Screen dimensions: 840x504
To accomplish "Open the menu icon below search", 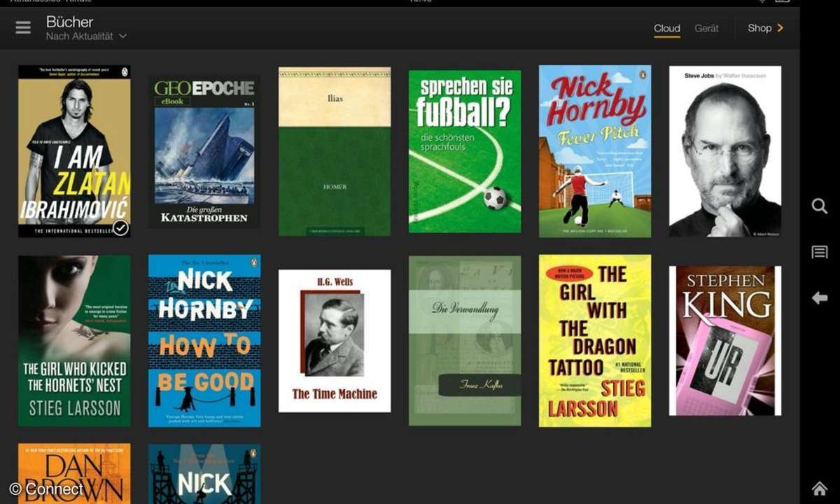I will pos(820,252).
